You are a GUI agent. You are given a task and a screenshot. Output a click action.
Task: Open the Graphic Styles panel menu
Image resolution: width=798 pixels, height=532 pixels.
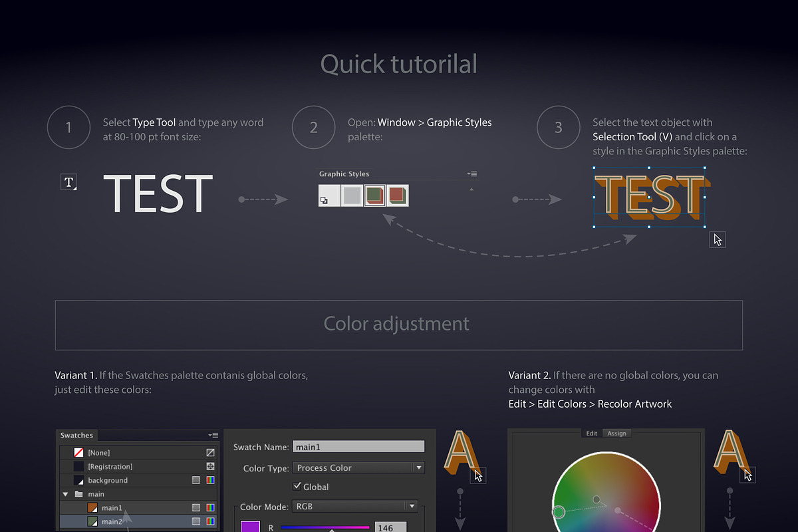click(472, 174)
